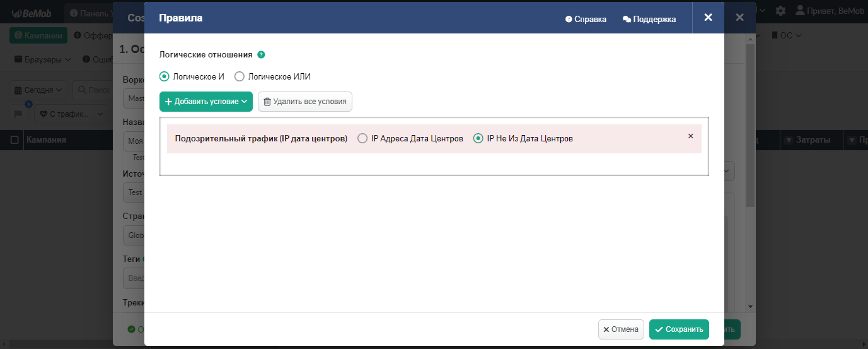The image size is (868, 349).
Task: Click the BeMob logo
Action: (x=32, y=13)
